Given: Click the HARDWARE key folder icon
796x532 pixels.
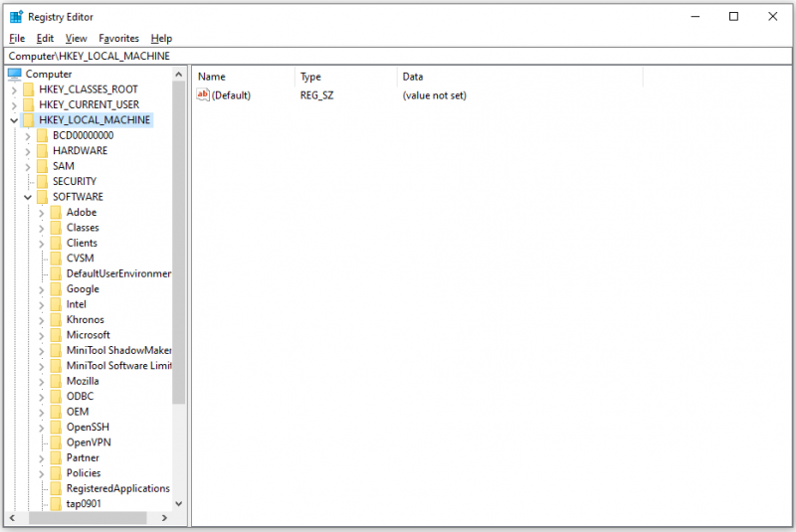Looking at the screenshot, I should tap(42, 151).
